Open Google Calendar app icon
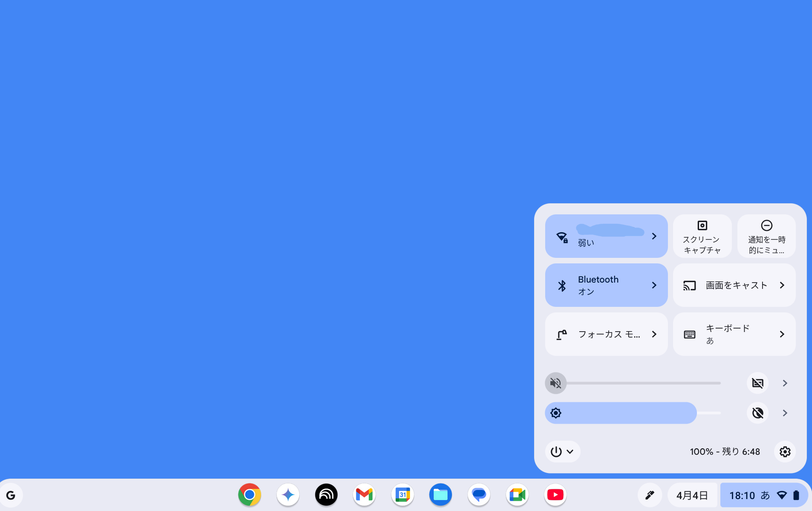The height and width of the screenshot is (511, 812). [x=402, y=494]
